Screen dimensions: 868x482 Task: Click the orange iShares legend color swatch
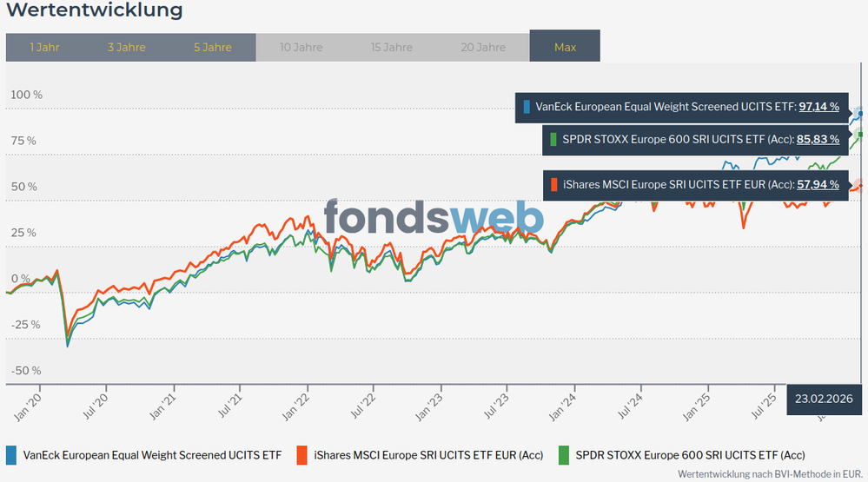coord(301,455)
